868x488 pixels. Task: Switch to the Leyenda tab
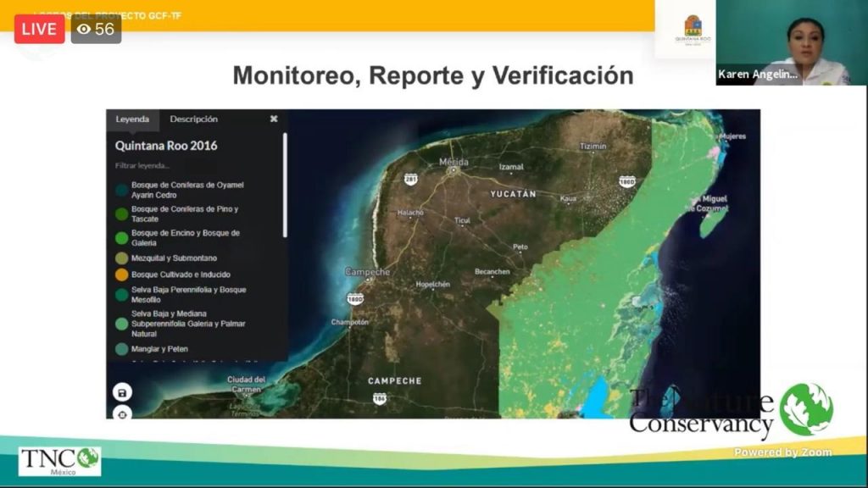(x=133, y=119)
